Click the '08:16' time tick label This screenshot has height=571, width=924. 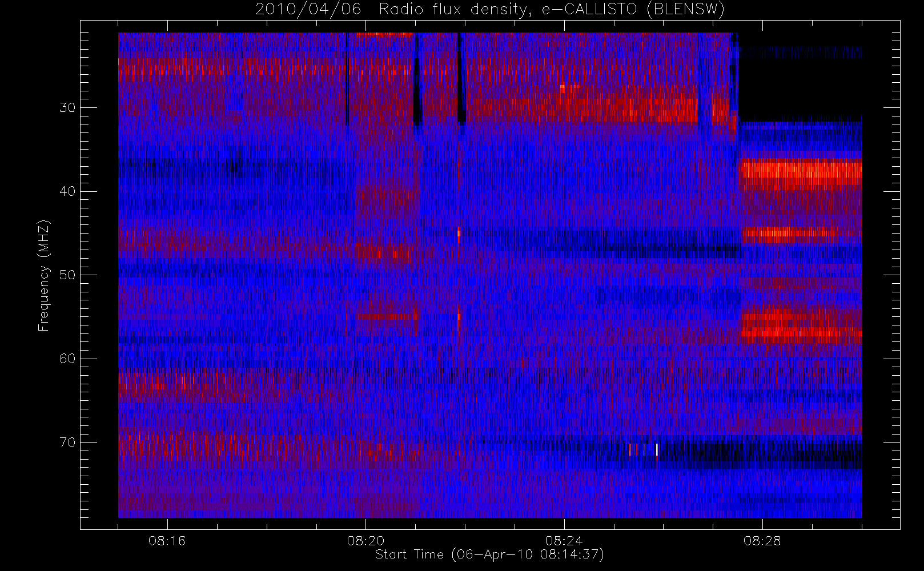(x=167, y=541)
